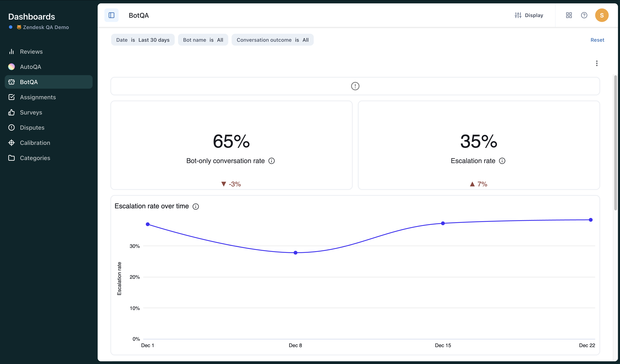This screenshot has height=364, width=620.
Task: Click info icon next to Escalation rate
Action: [x=502, y=161]
